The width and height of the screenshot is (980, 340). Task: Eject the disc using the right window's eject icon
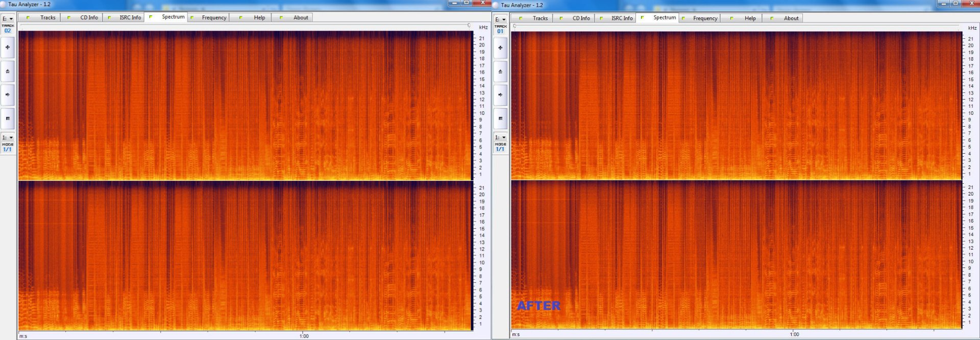pos(500,71)
